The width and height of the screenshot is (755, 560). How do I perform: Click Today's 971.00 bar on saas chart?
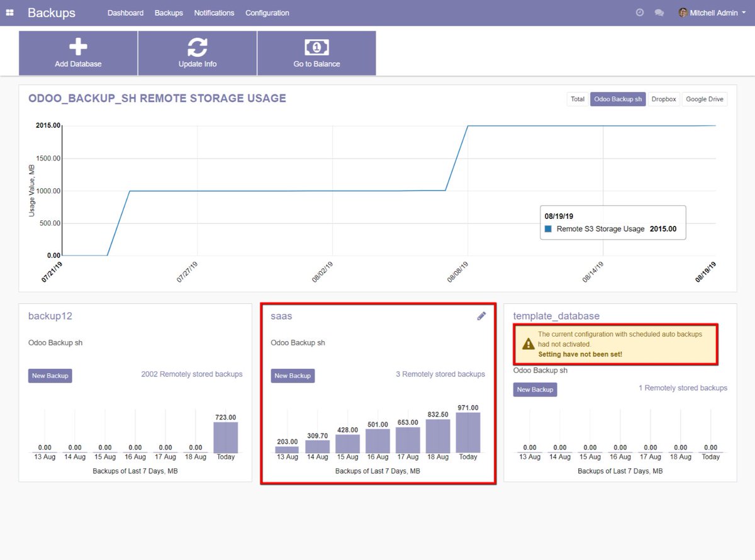tap(467, 431)
